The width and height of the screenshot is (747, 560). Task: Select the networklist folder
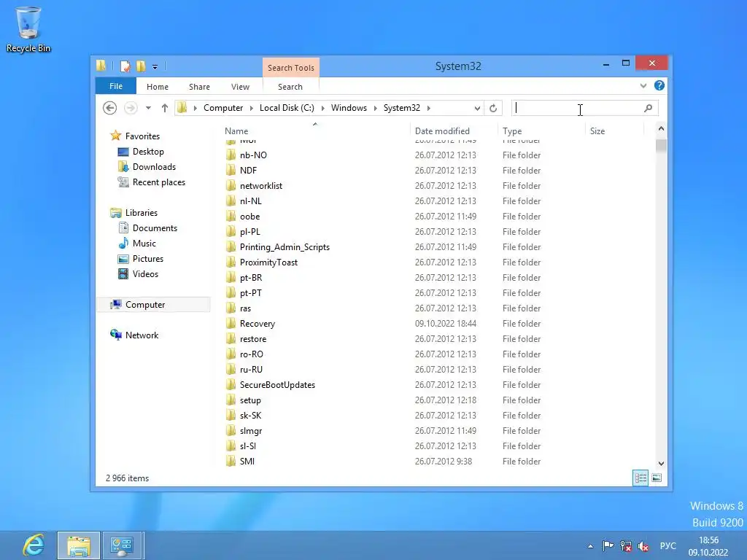pos(260,186)
